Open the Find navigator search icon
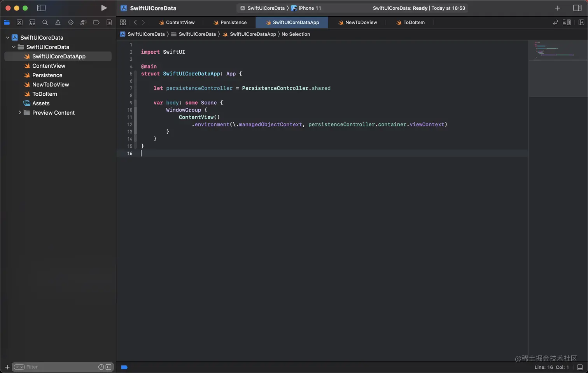The image size is (588, 373). [45, 23]
